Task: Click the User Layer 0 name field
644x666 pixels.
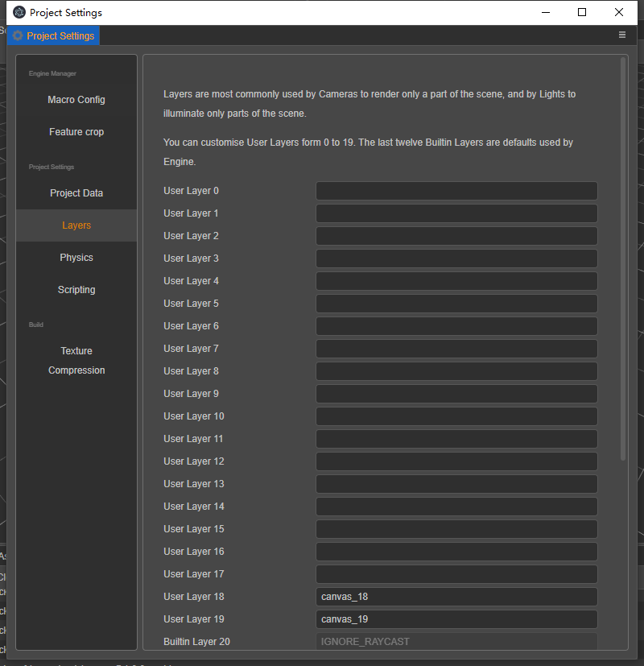Action: pos(456,191)
